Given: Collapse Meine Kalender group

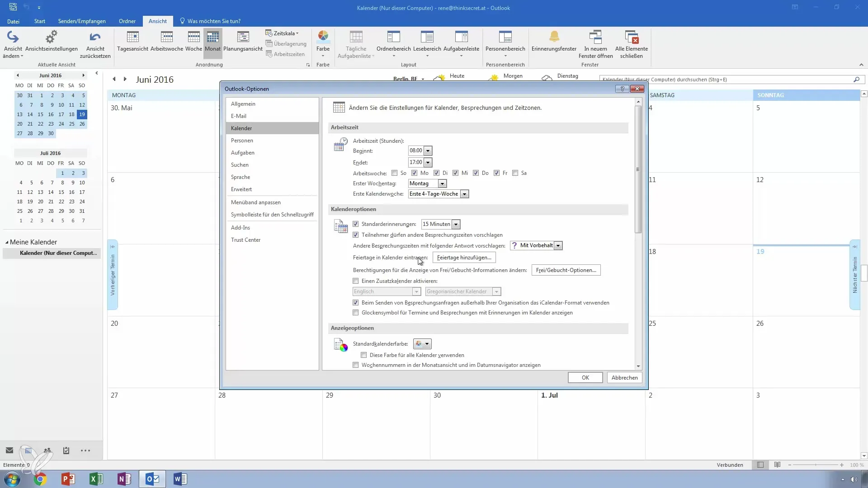Looking at the screenshot, I should click(7, 242).
